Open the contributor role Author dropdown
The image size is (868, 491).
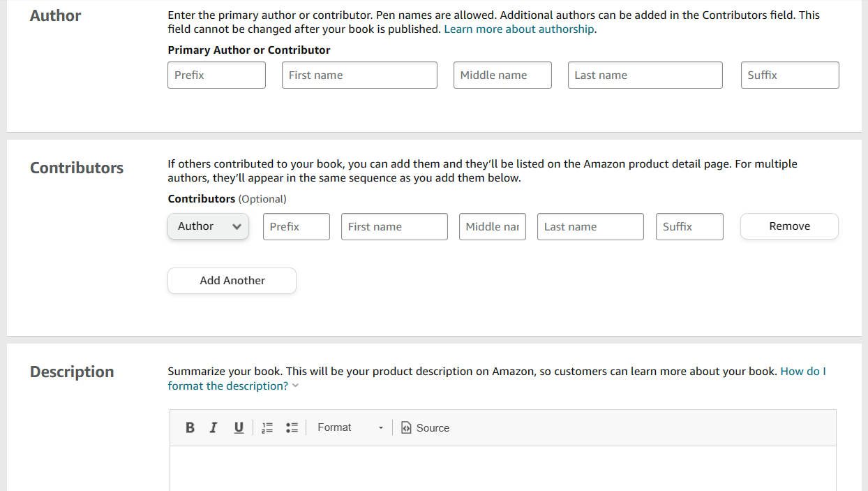208,226
